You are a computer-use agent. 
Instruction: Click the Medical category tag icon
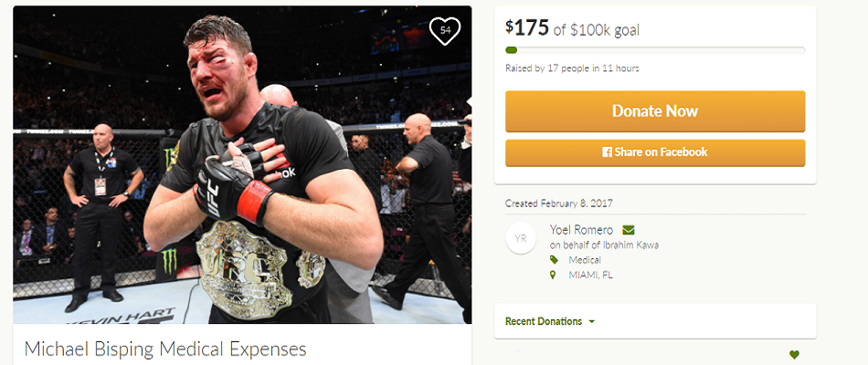pyautogui.click(x=554, y=260)
